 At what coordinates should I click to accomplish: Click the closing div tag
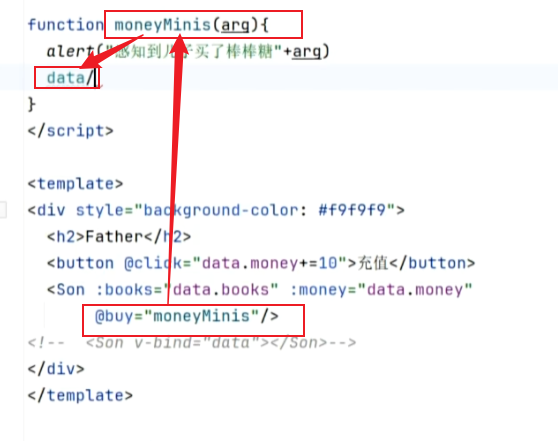56,369
